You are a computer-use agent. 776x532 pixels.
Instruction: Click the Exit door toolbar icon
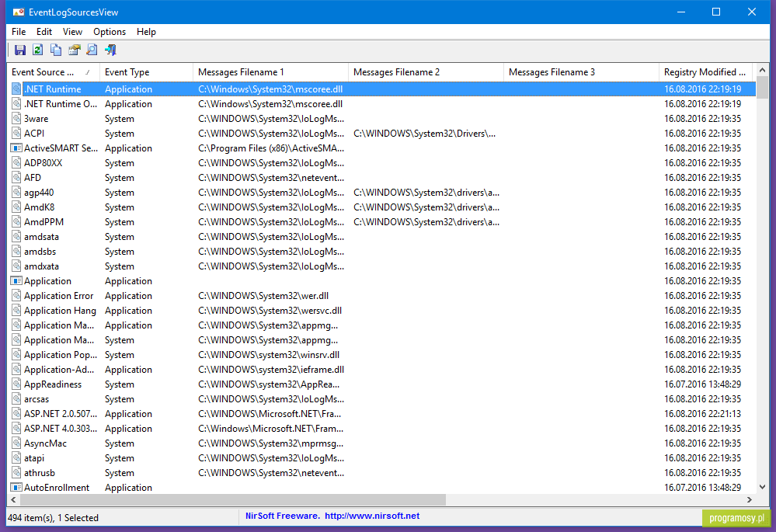110,50
